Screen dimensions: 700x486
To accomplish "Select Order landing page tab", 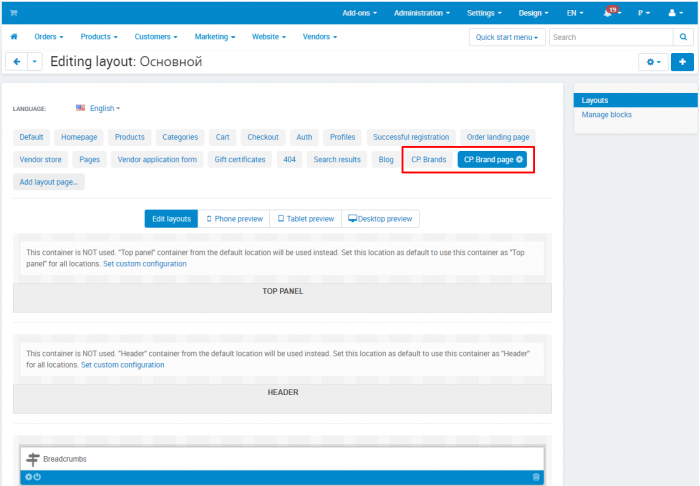I will click(x=498, y=137).
